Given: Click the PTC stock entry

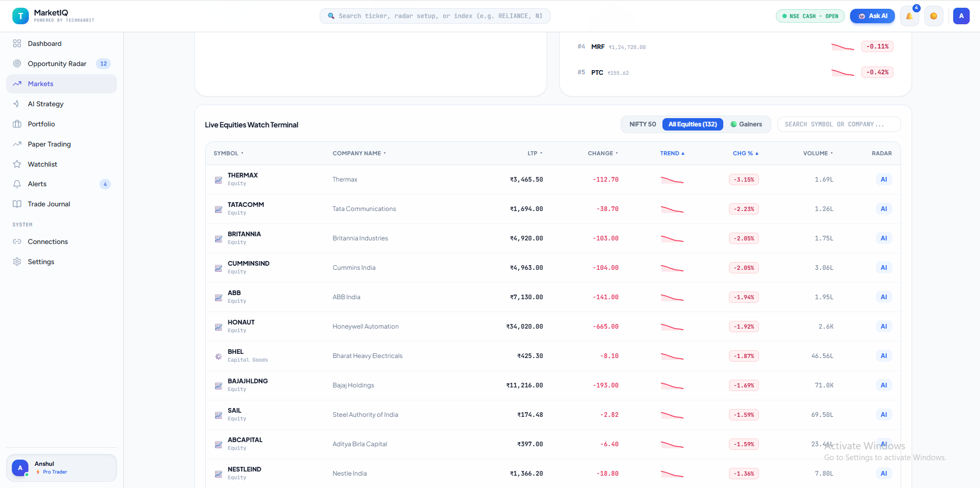Looking at the screenshot, I should [735, 72].
